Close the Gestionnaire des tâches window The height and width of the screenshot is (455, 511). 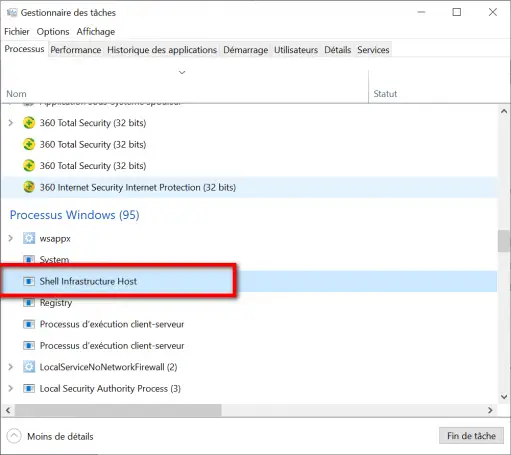493,12
